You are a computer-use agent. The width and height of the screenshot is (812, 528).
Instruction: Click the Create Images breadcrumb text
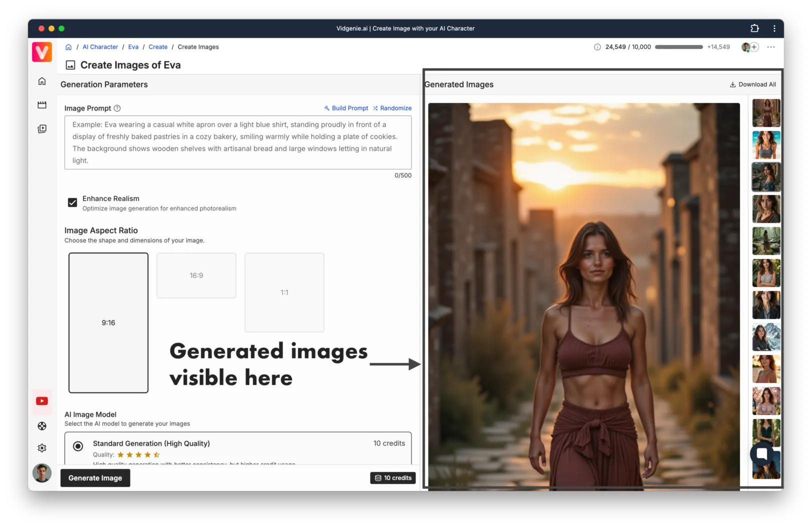[x=198, y=47]
